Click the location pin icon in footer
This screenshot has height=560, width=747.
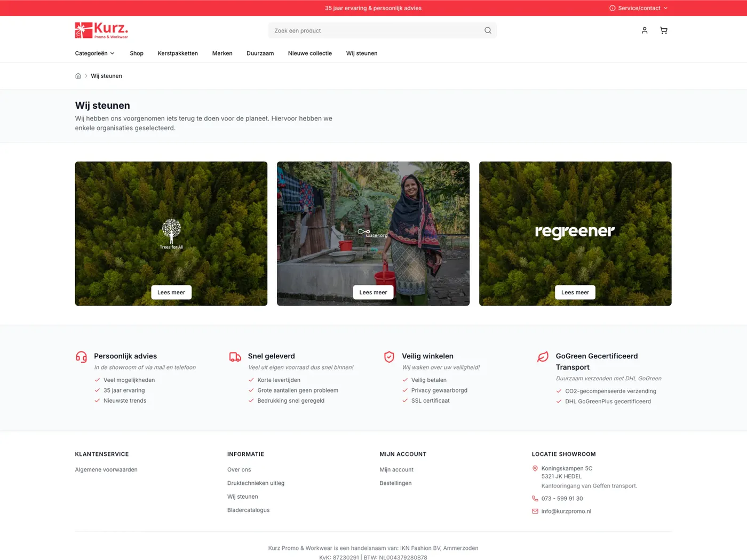(x=535, y=468)
